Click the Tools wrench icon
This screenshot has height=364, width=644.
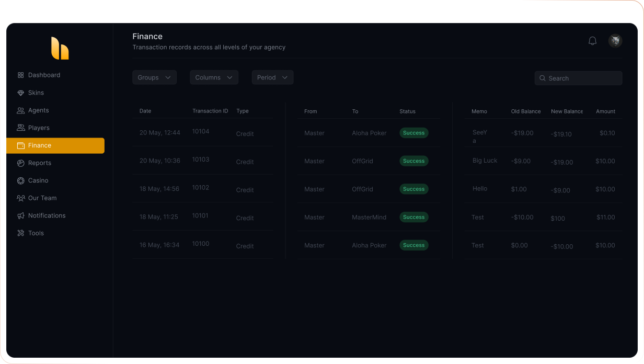[x=21, y=233]
